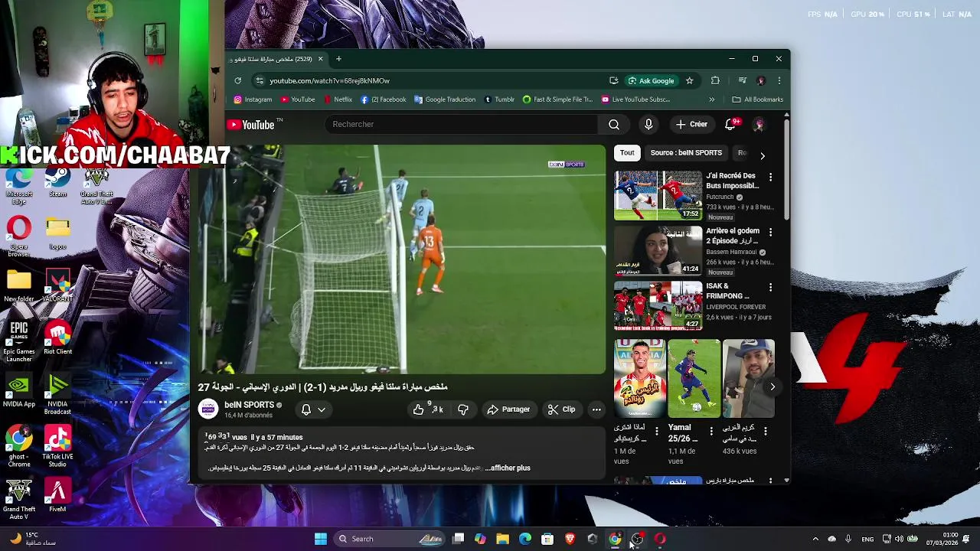Open a new Chrome tab
Screen dimensions: 980x551
(338, 59)
